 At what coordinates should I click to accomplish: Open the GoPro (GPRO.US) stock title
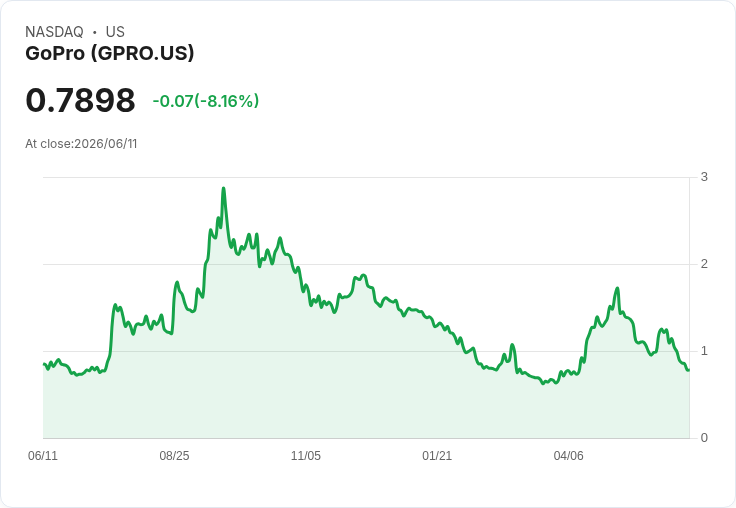tap(109, 53)
